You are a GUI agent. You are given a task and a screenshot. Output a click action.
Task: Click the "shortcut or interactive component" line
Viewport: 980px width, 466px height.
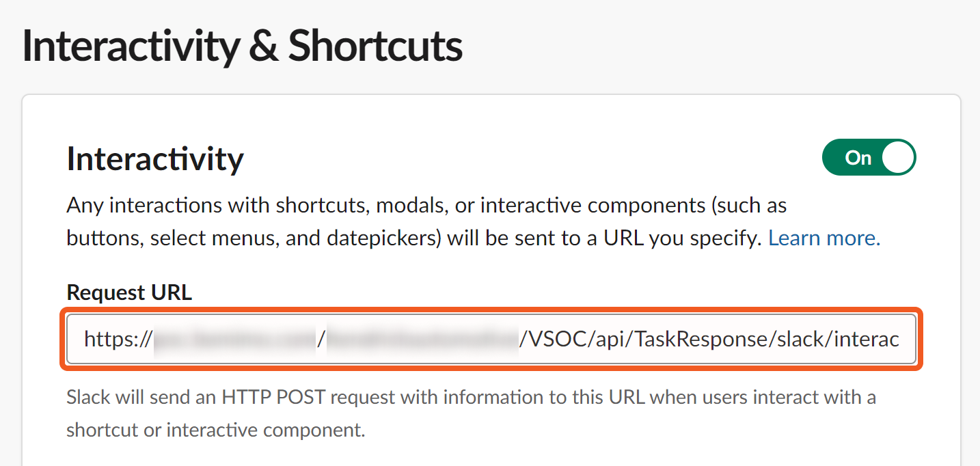coord(215,430)
